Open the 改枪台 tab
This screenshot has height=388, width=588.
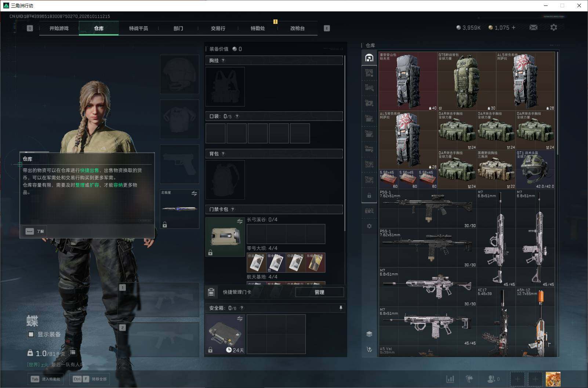(297, 28)
